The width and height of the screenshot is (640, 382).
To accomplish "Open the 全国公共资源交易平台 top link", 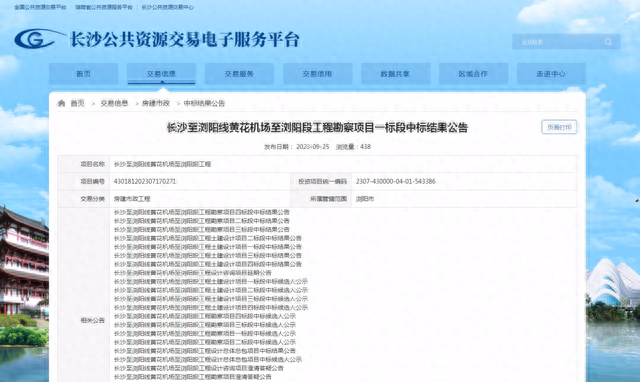I will (x=40, y=7).
